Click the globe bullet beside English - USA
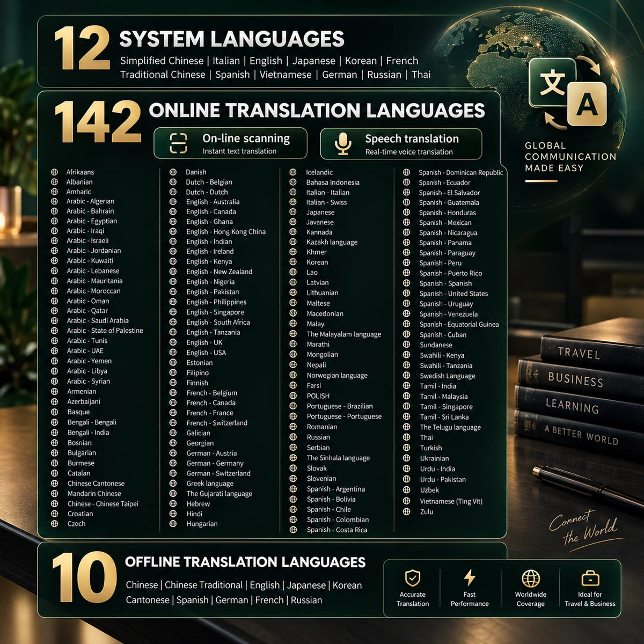Image resolution: width=644 pixels, height=644 pixels. (x=173, y=353)
